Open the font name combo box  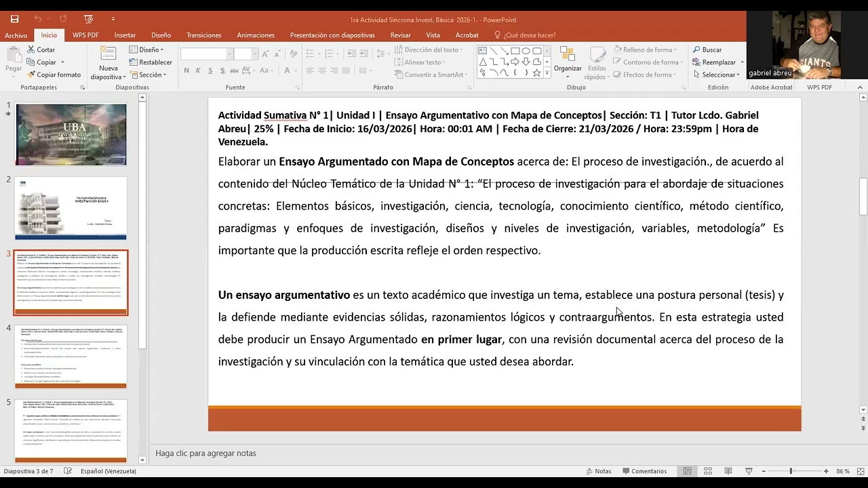(x=207, y=54)
